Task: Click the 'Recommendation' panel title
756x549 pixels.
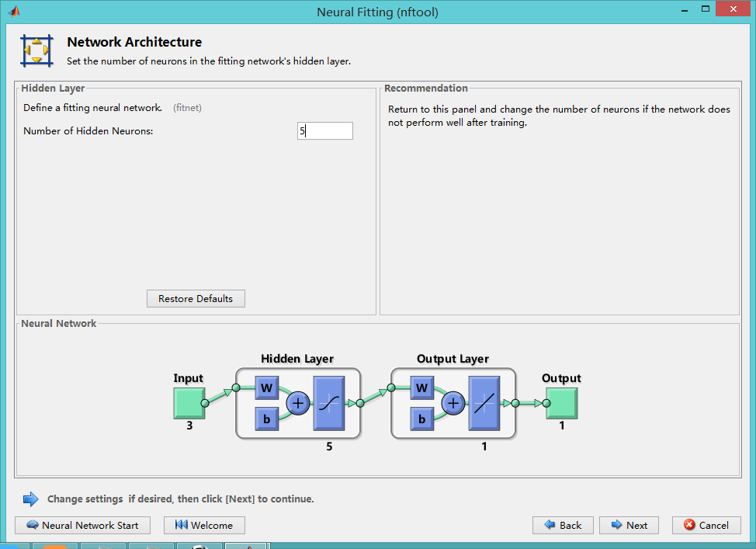Action: [x=425, y=89]
